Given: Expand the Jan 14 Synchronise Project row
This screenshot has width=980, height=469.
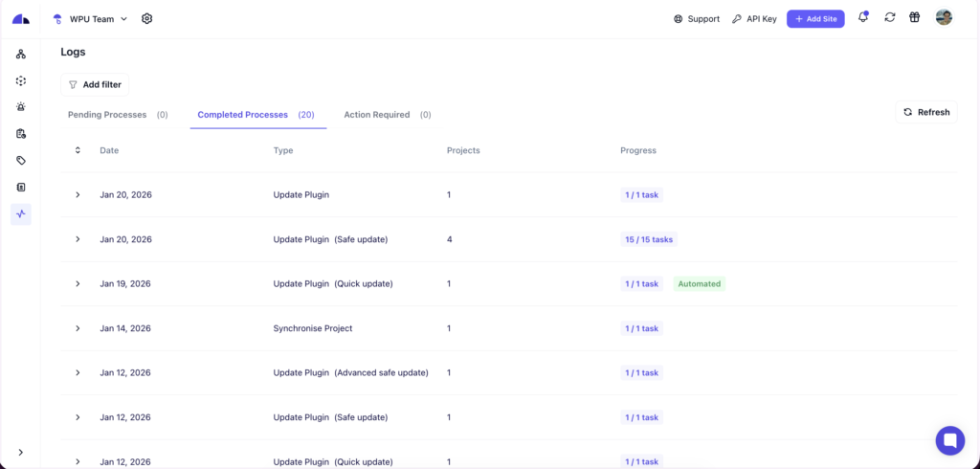Looking at the screenshot, I should pyautogui.click(x=78, y=328).
